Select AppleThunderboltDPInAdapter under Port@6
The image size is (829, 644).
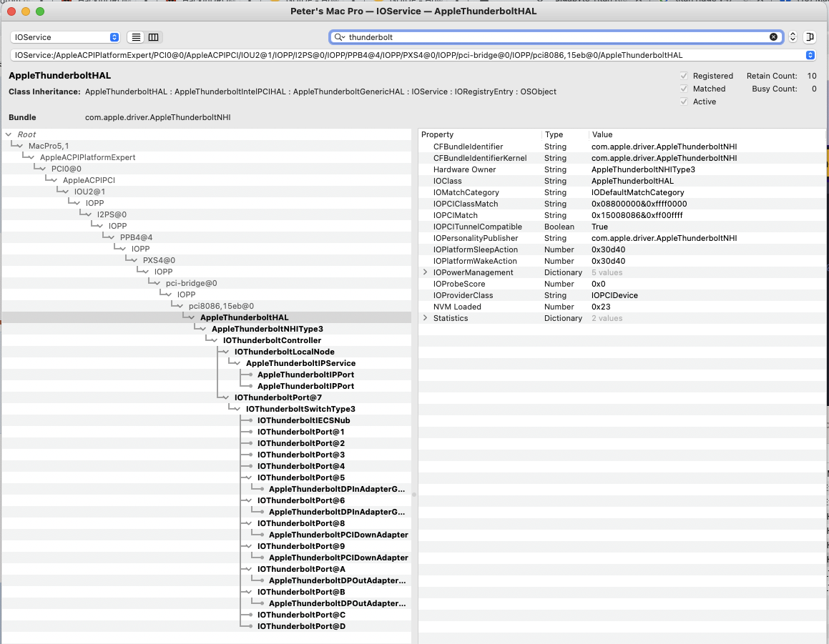(x=337, y=512)
